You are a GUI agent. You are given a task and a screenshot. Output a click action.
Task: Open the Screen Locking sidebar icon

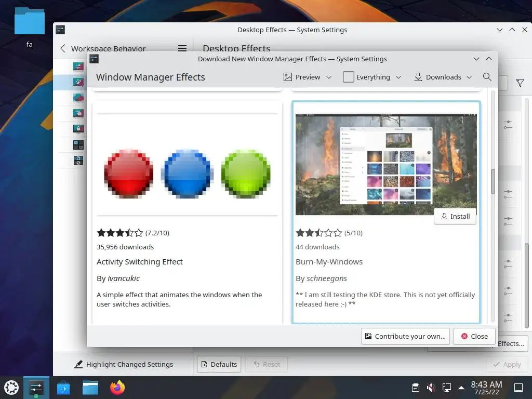[x=78, y=129]
